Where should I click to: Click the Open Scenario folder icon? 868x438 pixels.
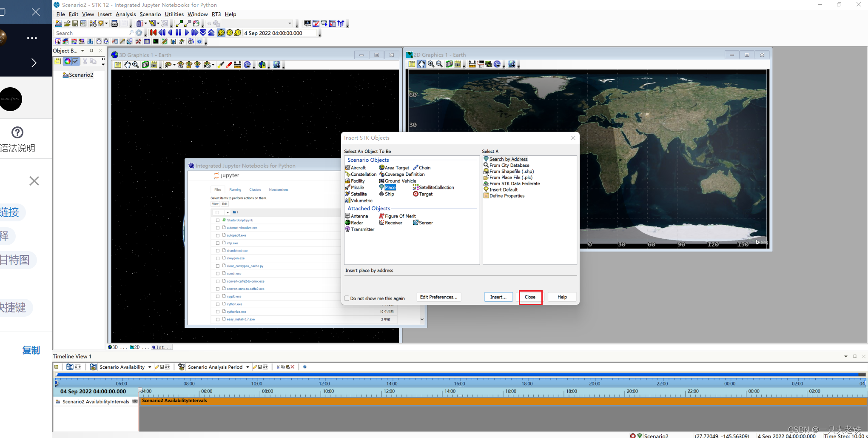tap(67, 23)
